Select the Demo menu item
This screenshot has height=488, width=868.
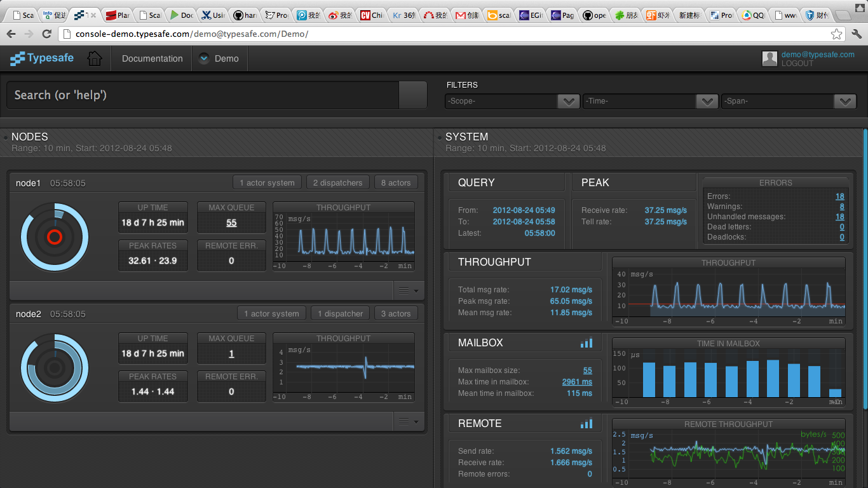tap(219, 58)
